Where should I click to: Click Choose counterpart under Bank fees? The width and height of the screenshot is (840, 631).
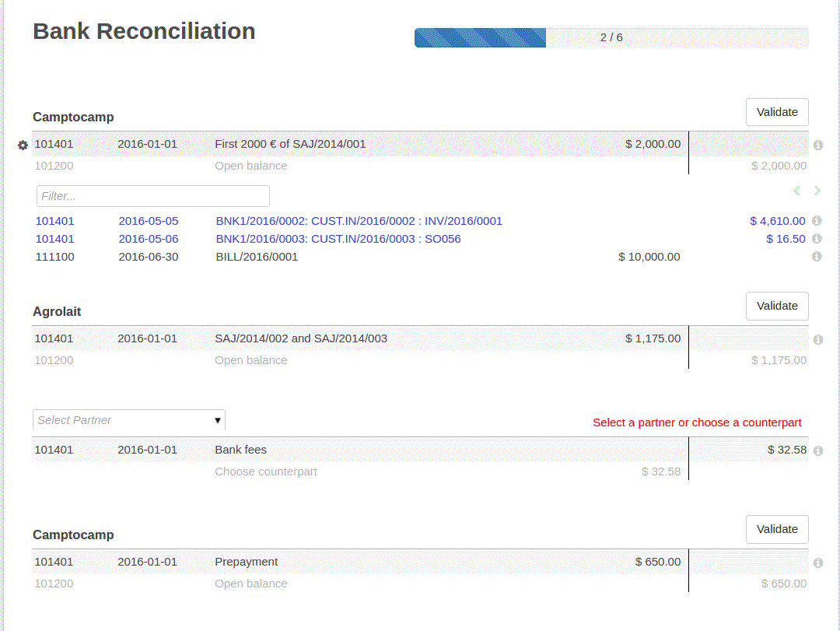click(266, 471)
